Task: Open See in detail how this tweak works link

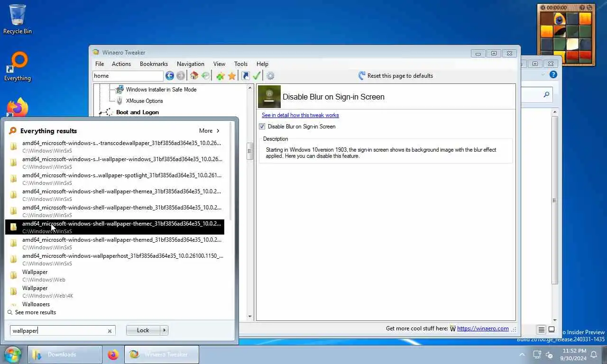Action: tap(300, 115)
